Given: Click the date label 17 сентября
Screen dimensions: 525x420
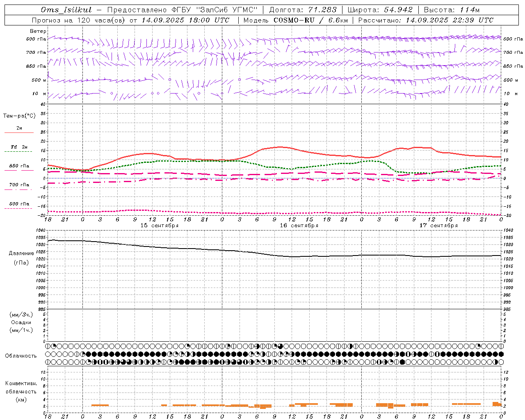Looking at the screenshot, I should click(x=438, y=226).
